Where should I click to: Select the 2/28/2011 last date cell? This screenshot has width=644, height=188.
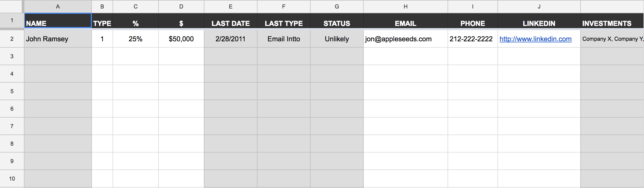click(230, 39)
